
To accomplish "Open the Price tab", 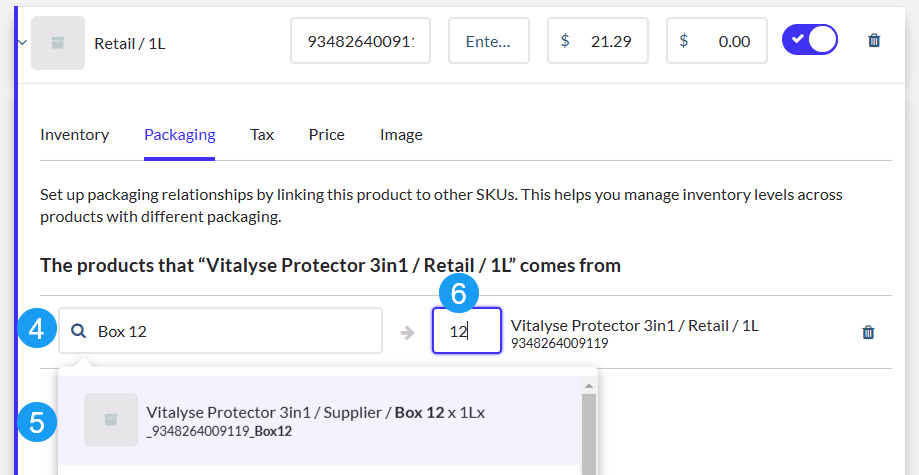I will click(x=326, y=135).
